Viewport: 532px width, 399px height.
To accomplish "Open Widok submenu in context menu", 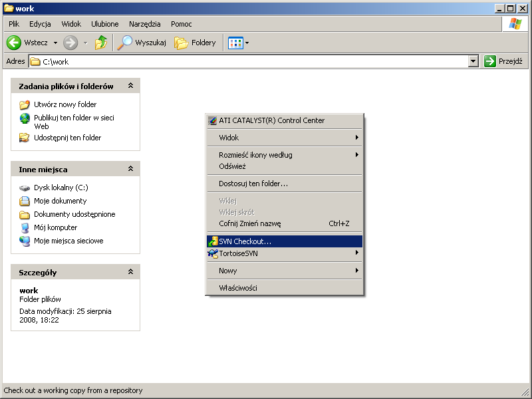I will [x=285, y=138].
